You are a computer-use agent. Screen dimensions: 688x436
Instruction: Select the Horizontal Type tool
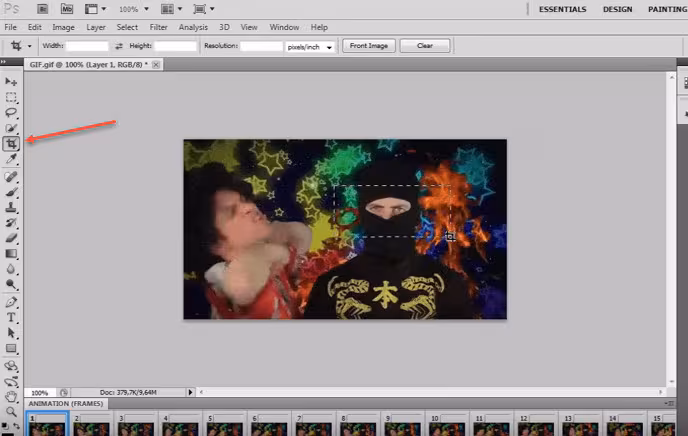[x=11, y=318]
